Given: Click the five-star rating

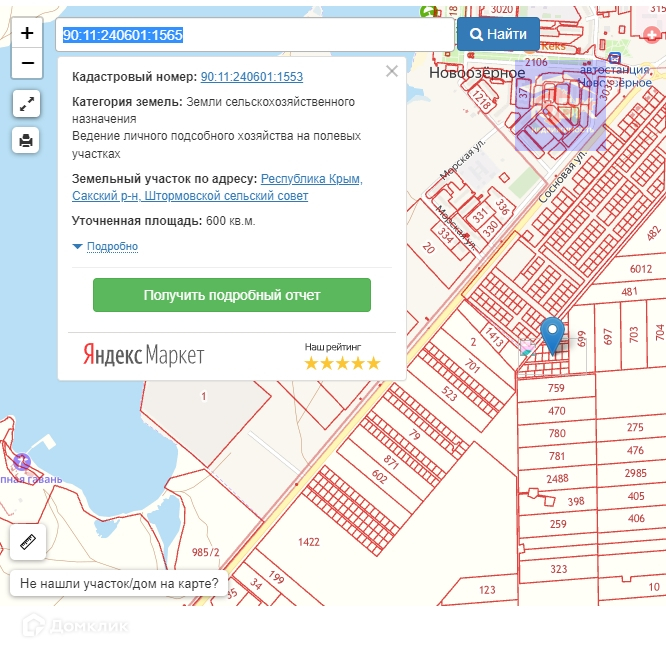Looking at the screenshot, I should (x=342, y=363).
